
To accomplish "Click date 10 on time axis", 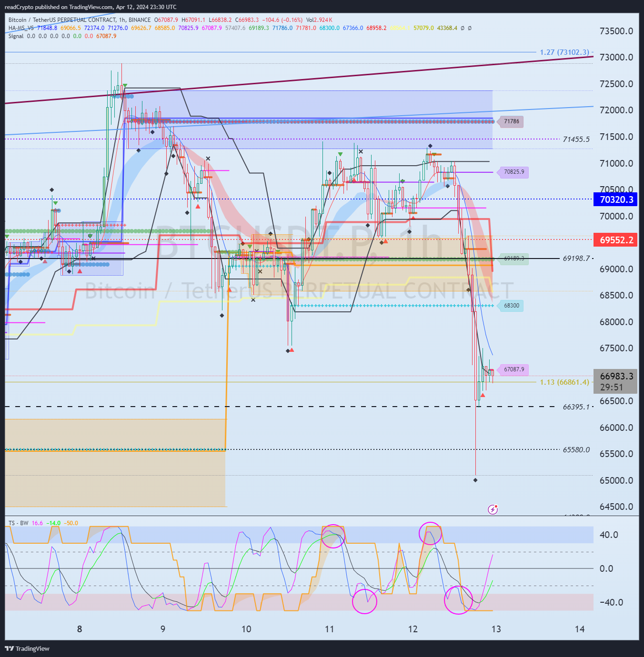I will click(246, 629).
